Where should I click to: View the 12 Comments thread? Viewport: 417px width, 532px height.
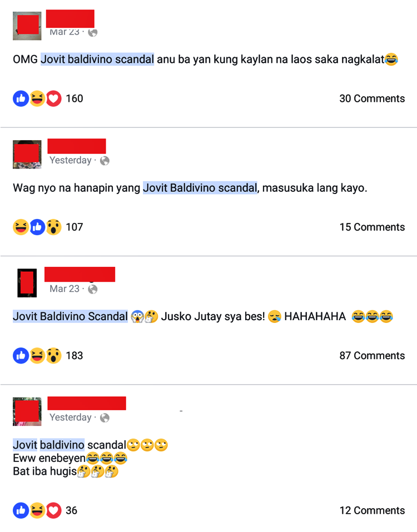click(372, 510)
